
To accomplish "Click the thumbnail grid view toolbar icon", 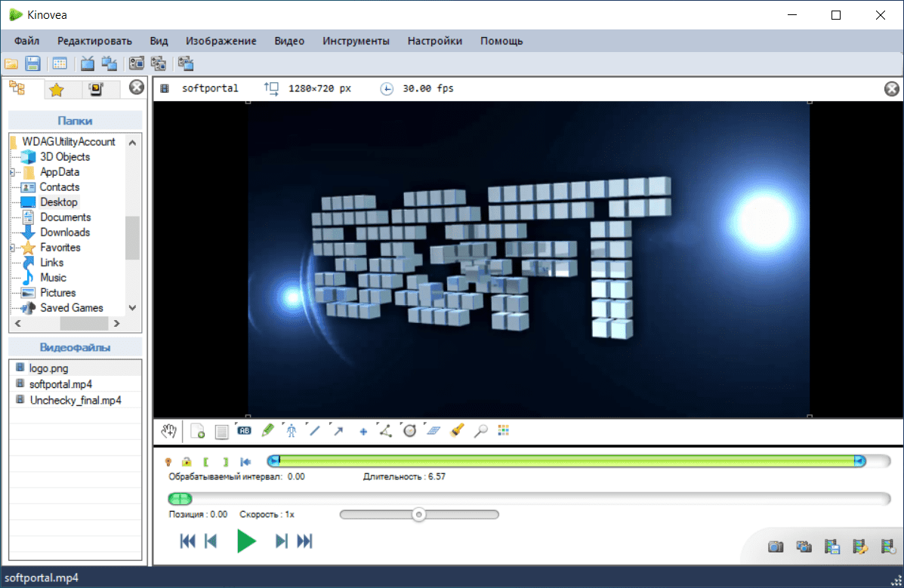I will [x=60, y=63].
